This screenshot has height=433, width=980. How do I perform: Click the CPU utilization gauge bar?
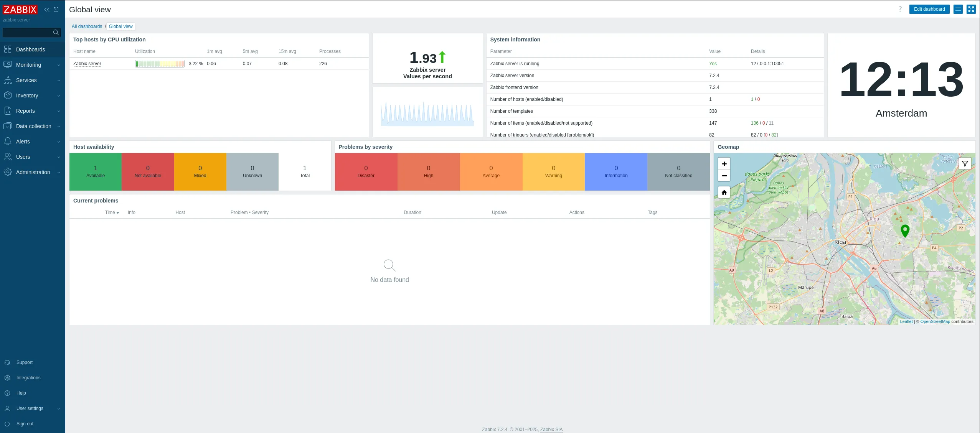coord(160,64)
